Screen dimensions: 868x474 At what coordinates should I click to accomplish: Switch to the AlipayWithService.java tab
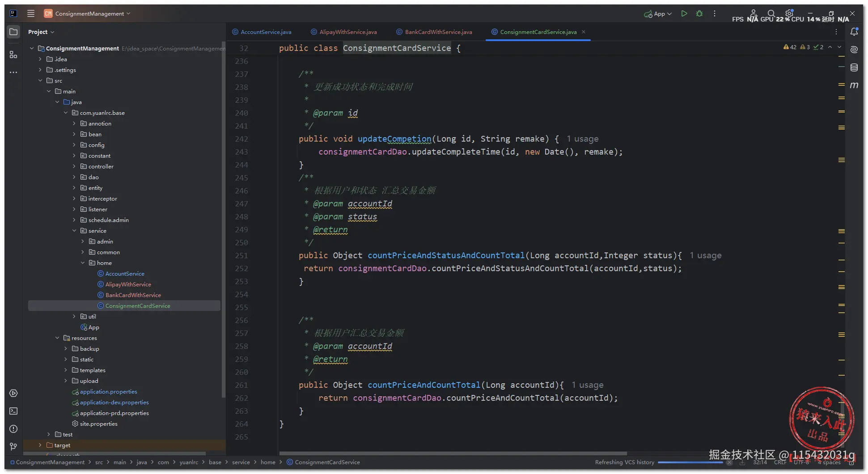click(x=344, y=32)
